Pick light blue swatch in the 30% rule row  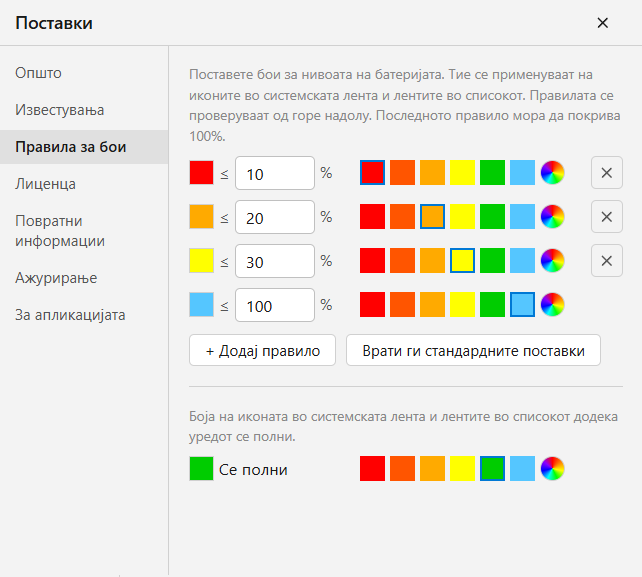522,260
